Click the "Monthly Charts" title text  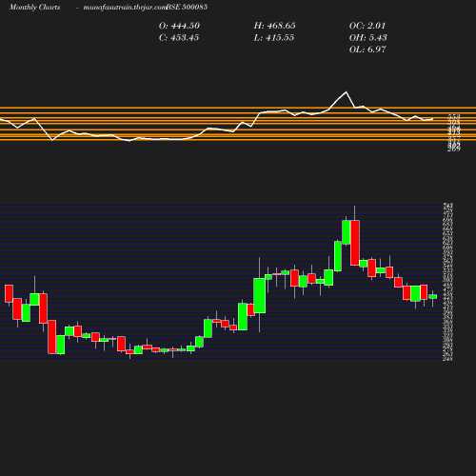(34, 7)
